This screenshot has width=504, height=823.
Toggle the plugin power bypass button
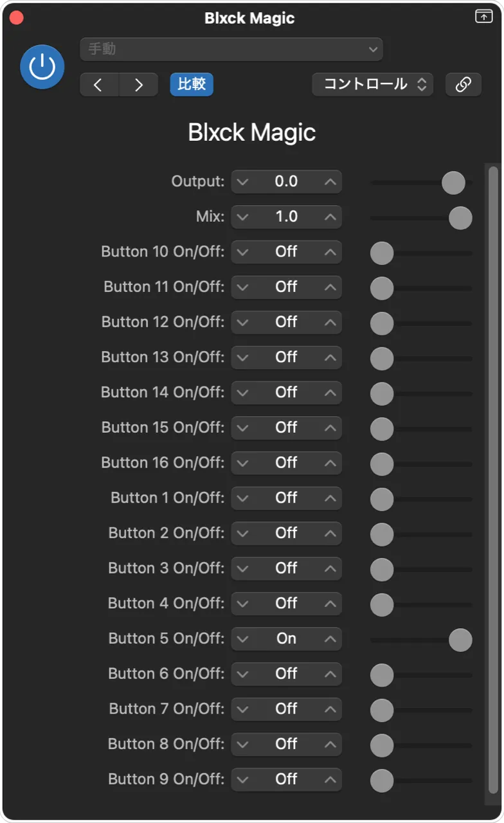pyautogui.click(x=42, y=67)
